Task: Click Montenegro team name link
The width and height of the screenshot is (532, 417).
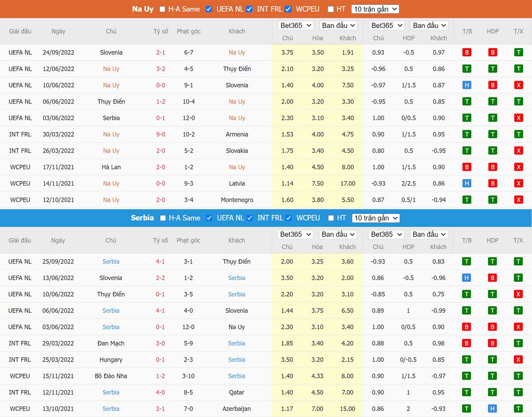Action: 237,200
